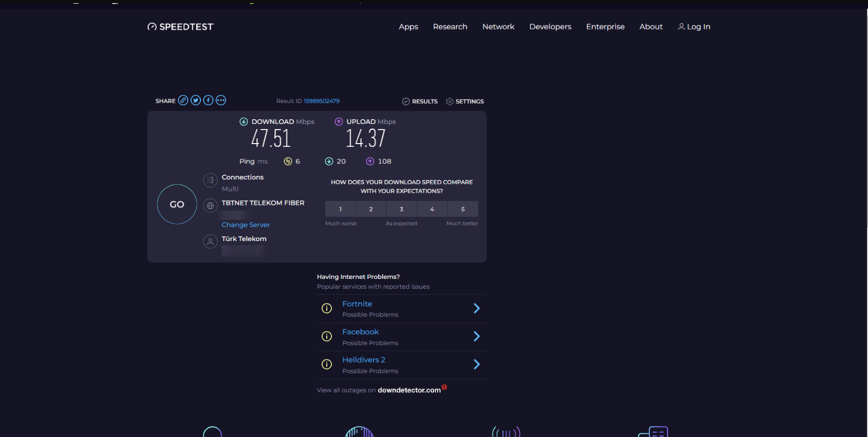This screenshot has width=868, height=437.
Task: Expand the Facebook outage chevron
Action: (477, 336)
